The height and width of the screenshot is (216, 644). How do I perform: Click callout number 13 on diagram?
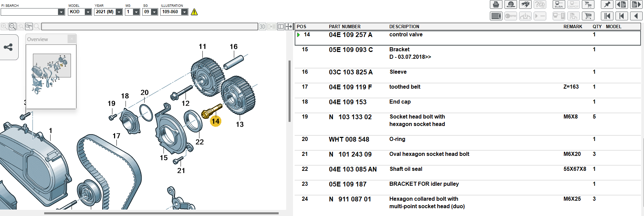point(240,124)
